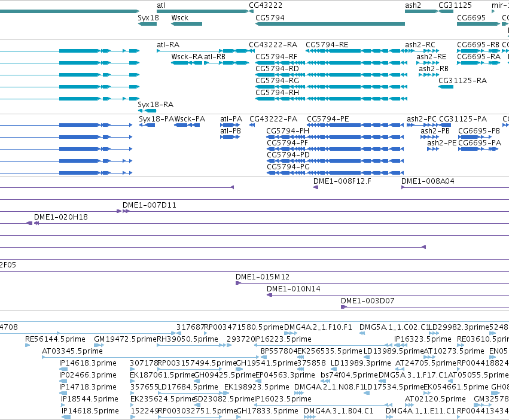Image resolution: width=509 pixels, height=420 pixels.
Task: Select protein ash2-PC
Action: (x=422, y=119)
